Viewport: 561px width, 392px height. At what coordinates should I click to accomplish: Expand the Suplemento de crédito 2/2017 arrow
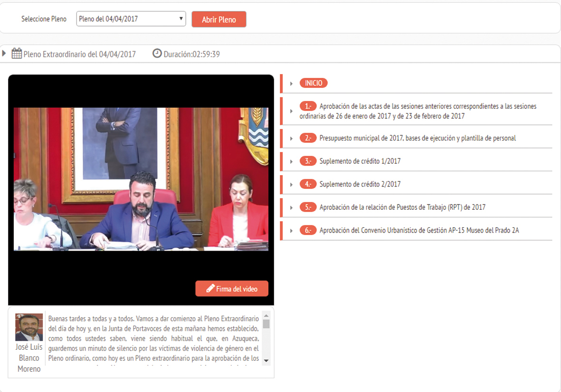point(291,185)
